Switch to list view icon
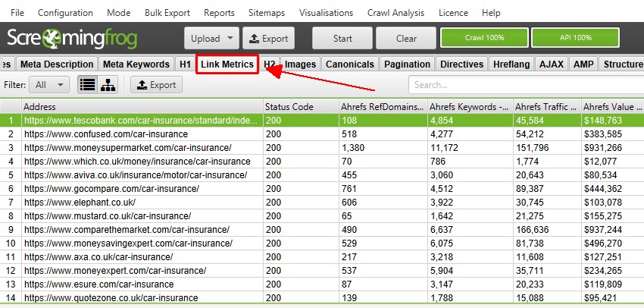 (87, 85)
